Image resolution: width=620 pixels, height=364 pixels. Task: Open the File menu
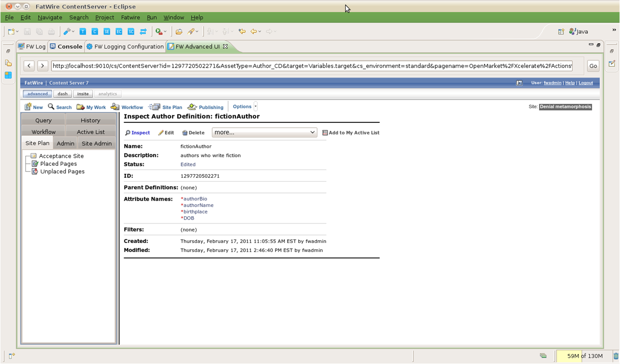(9, 18)
